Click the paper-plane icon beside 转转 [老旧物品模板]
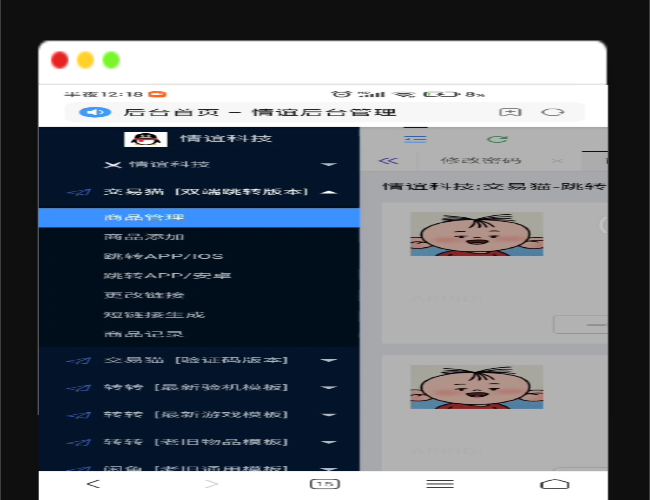 [x=79, y=442]
